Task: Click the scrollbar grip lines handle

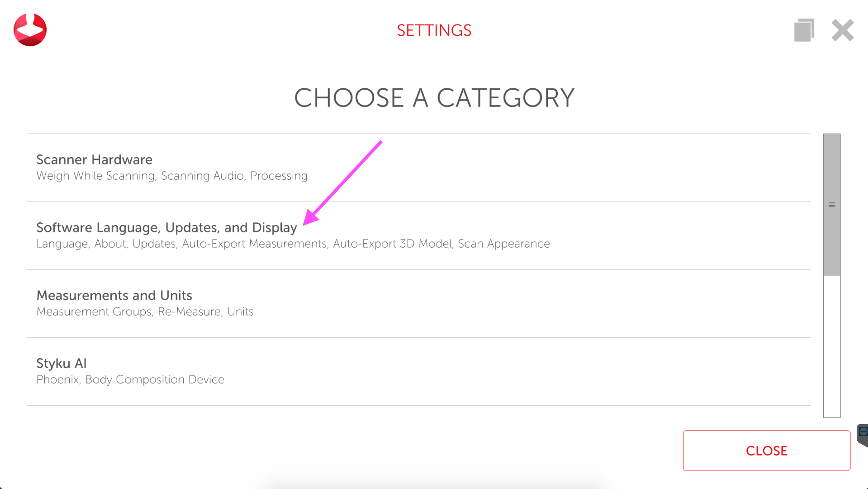Action: click(832, 205)
